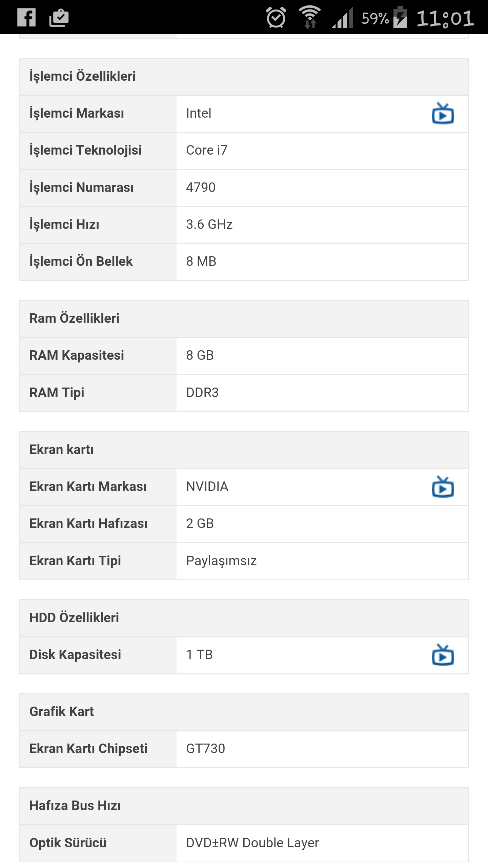The width and height of the screenshot is (488, 868).
Task: Tap the Facebook notification icon
Action: coord(26,18)
